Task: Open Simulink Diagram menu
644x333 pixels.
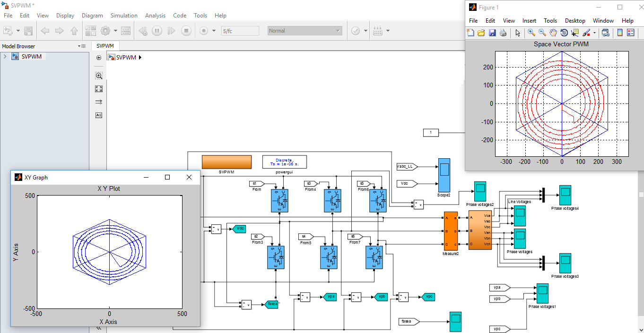Action: 92,16
